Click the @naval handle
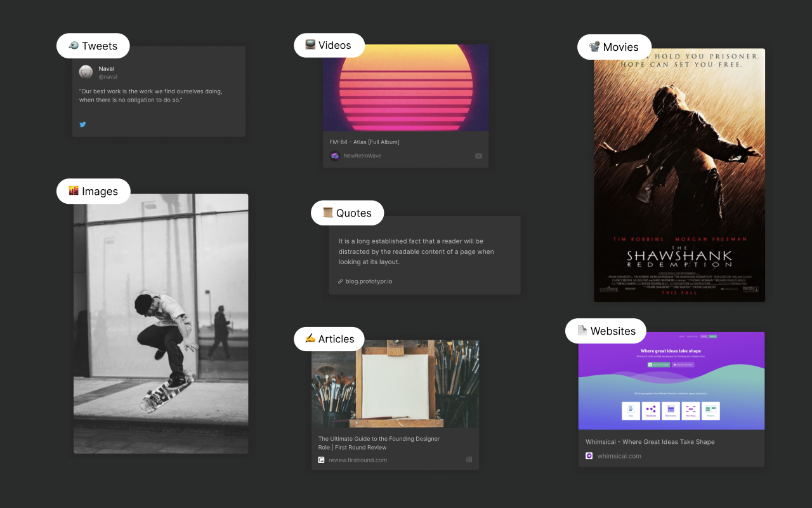 108,77
